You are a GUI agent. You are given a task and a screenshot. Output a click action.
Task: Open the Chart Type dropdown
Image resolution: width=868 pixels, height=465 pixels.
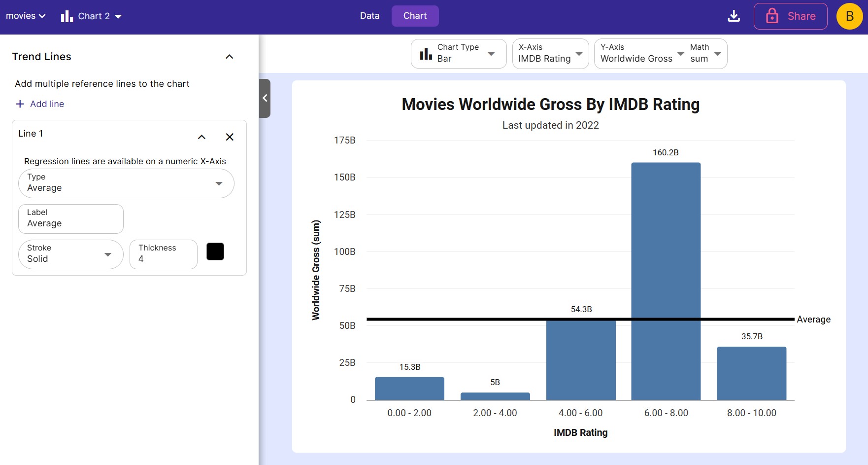click(x=459, y=54)
